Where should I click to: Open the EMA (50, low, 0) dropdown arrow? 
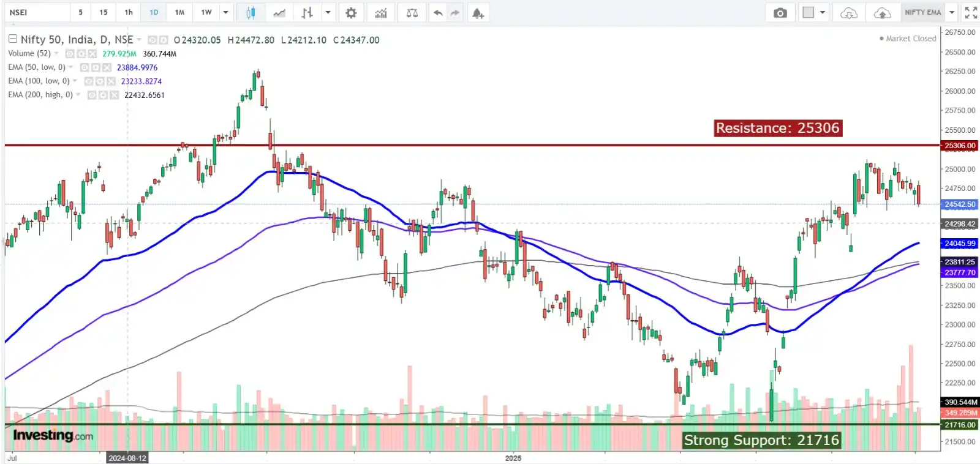[x=70, y=67]
